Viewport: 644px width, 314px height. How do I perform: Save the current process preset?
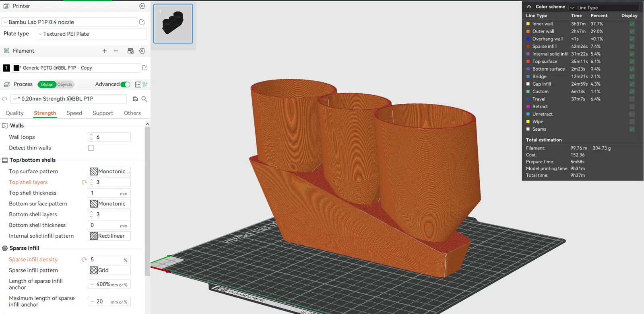point(135,99)
